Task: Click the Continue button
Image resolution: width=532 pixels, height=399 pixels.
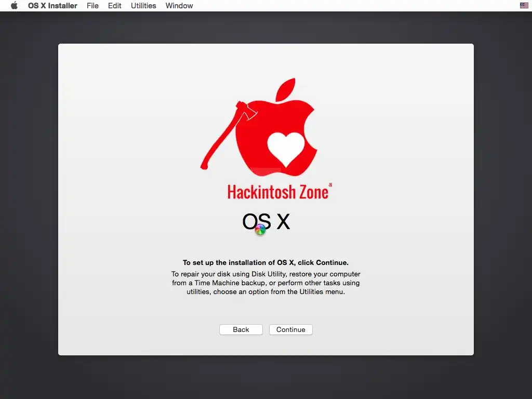Action: tap(291, 329)
